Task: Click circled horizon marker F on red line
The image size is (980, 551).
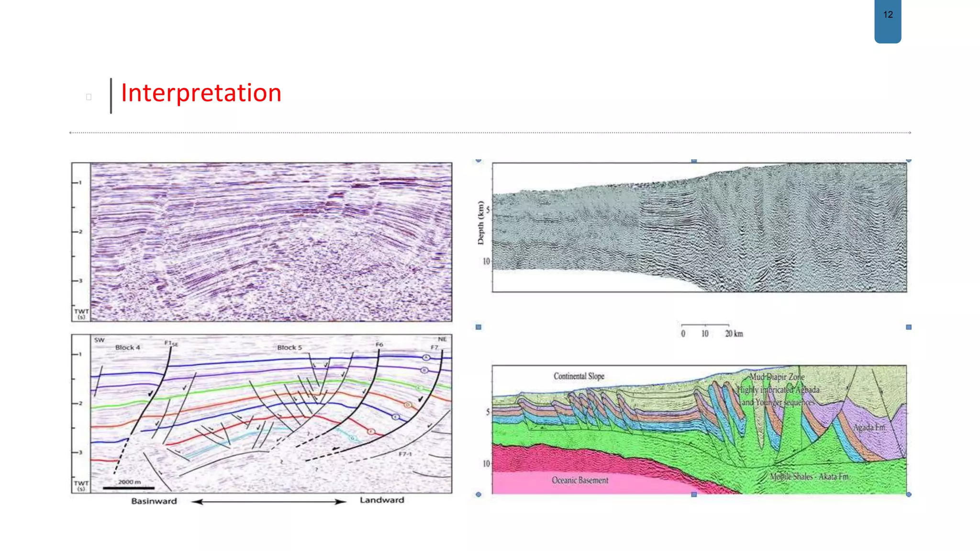Action: pos(371,431)
